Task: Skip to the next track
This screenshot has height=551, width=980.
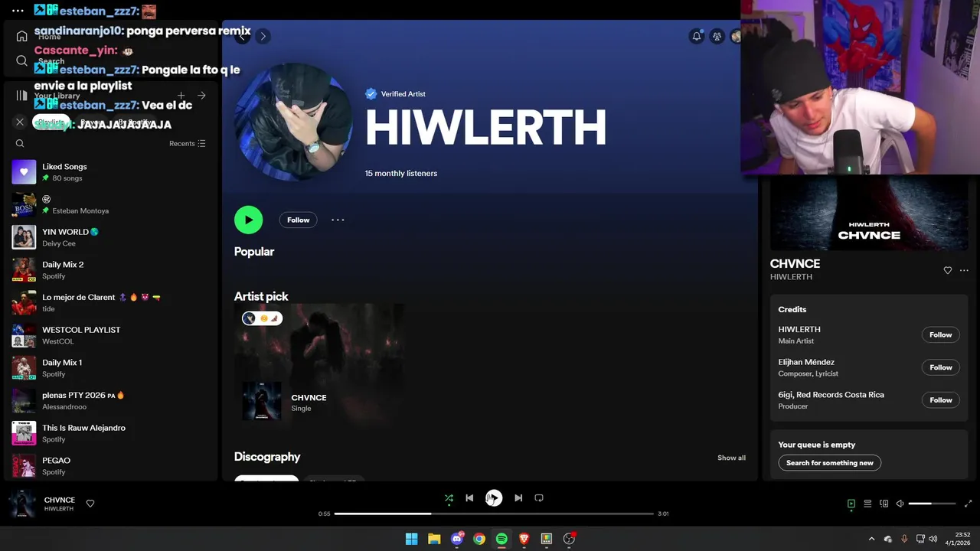Action: 518,498
